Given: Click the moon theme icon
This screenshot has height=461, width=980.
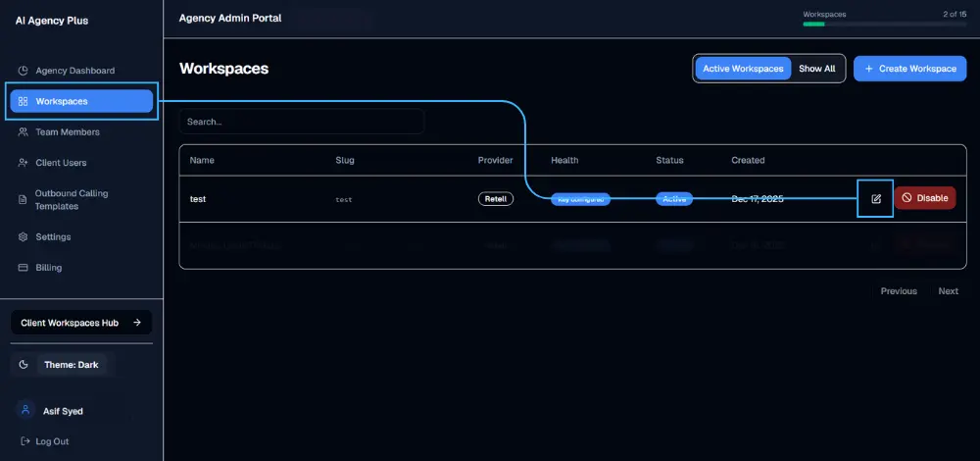Looking at the screenshot, I should [24, 365].
